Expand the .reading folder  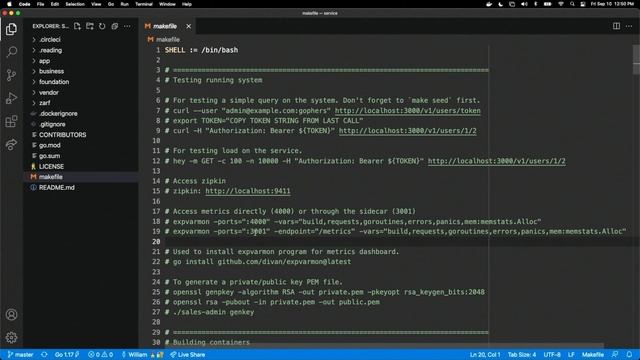(51, 50)
